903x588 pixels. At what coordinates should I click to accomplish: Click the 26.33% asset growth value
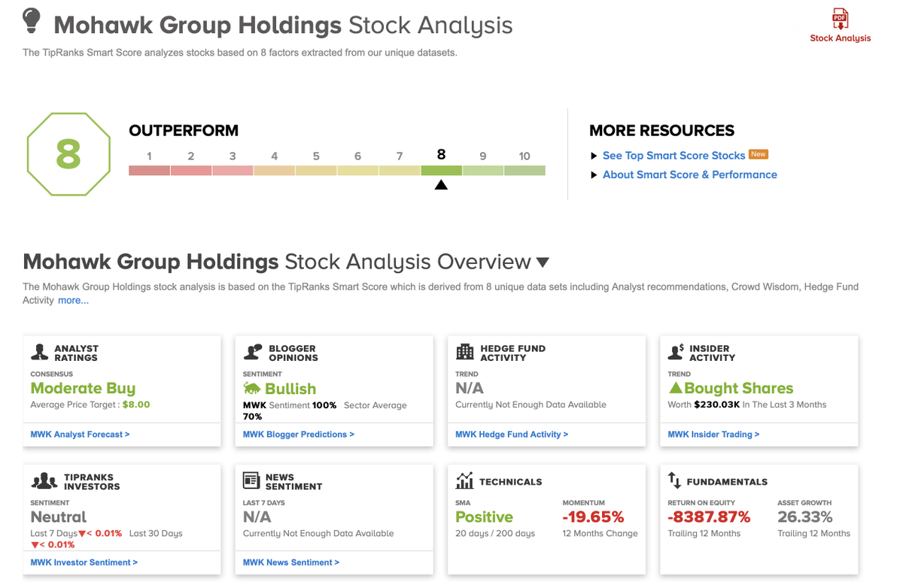[804, 517]
